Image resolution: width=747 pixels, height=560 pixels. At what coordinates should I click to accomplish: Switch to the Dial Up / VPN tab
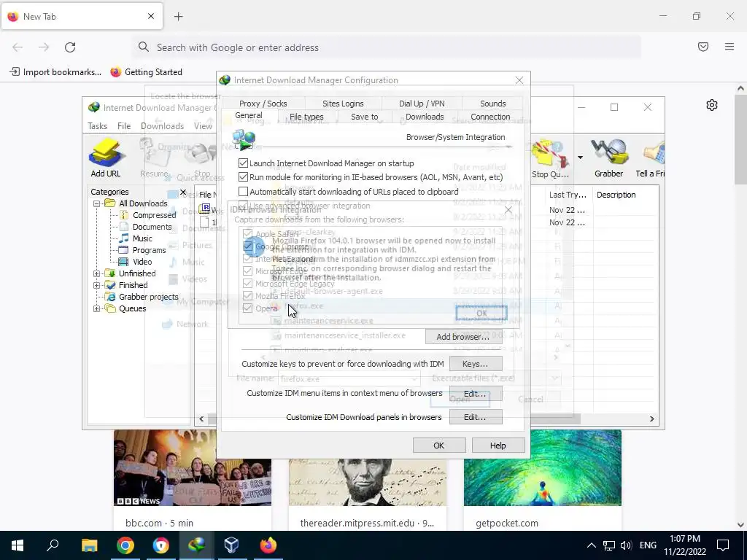tap(422, 104)
